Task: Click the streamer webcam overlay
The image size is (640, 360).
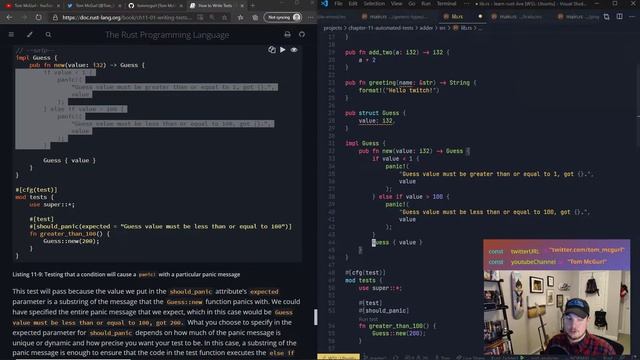Action: pos(557,312)
